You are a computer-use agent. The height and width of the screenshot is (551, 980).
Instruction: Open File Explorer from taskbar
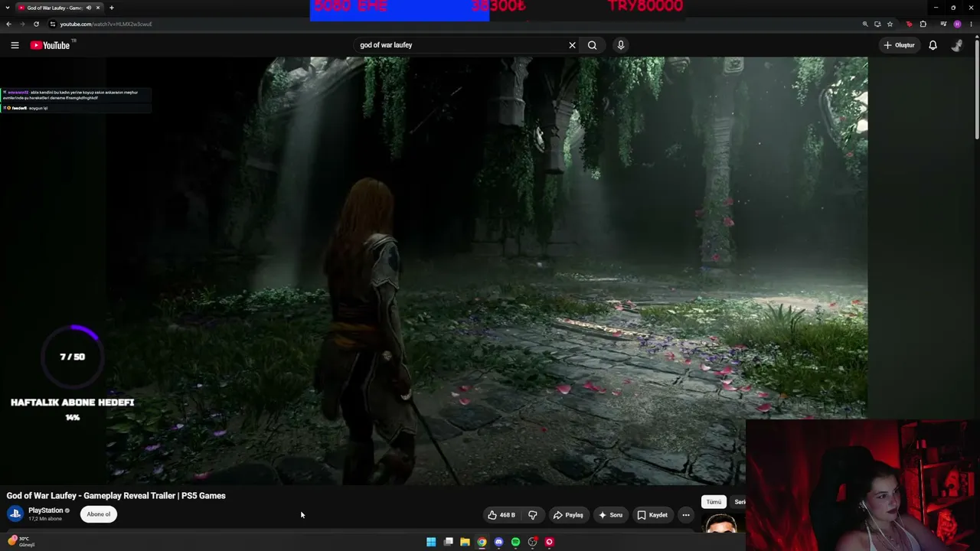pos(465,542)
